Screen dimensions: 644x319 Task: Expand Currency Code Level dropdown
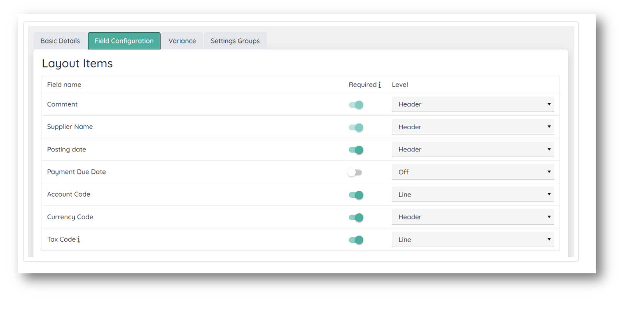click(473, 217)
